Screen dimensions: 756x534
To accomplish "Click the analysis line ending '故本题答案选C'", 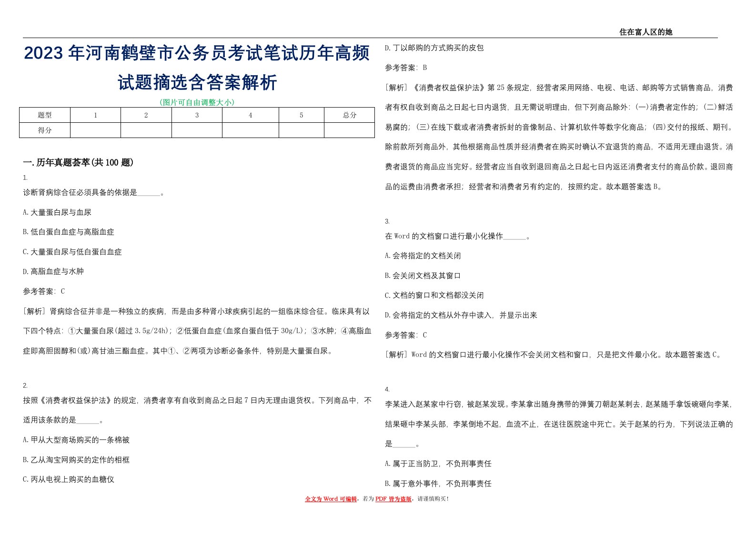I will click(554, 355).
